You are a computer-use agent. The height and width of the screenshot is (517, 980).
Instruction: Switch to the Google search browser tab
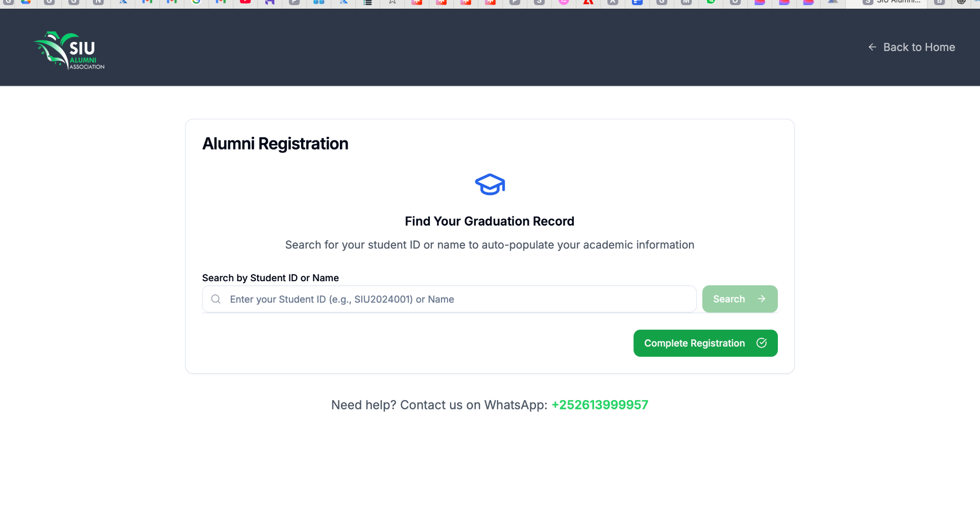[196, 2]
